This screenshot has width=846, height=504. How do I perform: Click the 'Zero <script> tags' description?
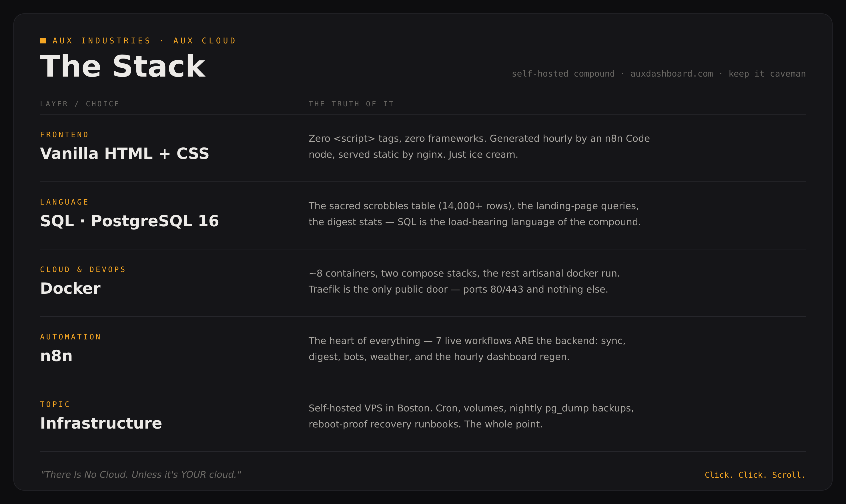479,146
